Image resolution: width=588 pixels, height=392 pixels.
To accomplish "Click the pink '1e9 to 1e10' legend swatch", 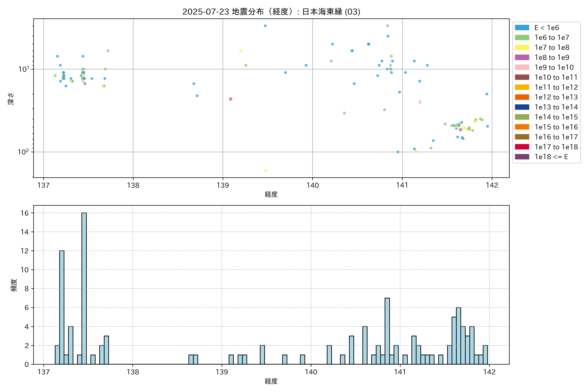I will coord(522,67).
